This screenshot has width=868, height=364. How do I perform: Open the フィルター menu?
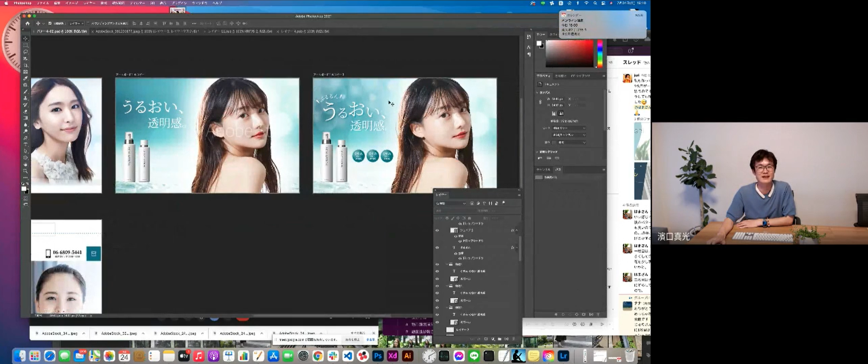137,3
